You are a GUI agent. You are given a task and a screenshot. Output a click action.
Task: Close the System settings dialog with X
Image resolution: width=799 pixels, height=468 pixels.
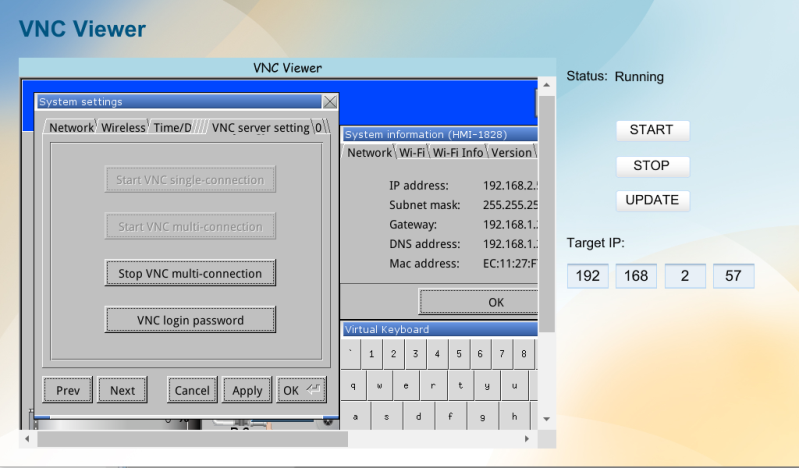click(x=330, y=101)
